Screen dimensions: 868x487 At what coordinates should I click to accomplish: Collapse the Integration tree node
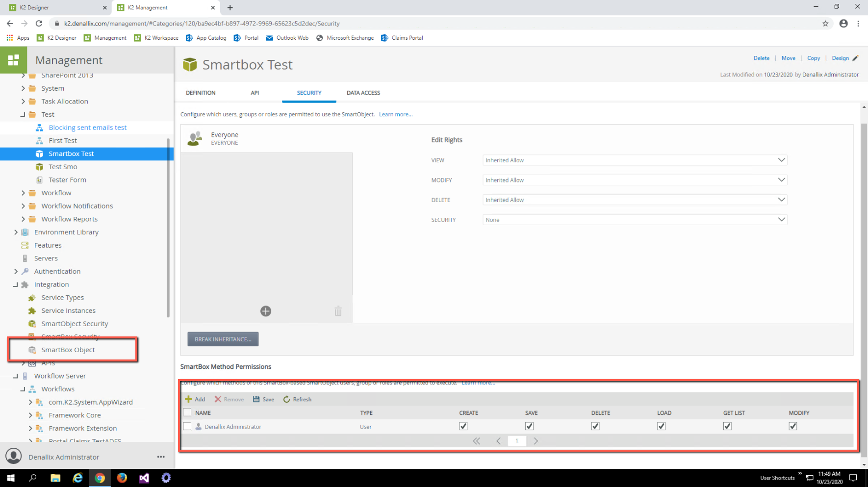tap(16, 284)
